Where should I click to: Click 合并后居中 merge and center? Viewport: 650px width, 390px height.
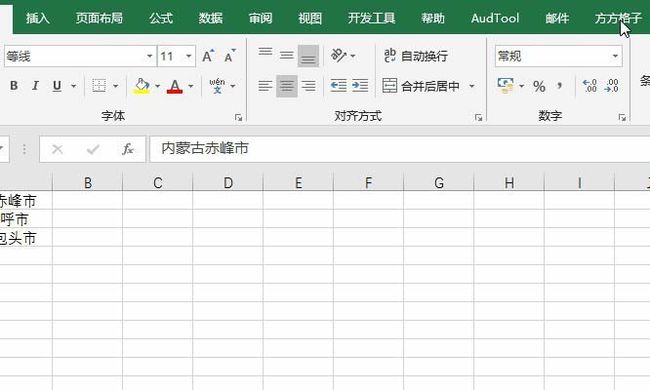(421, 86)
